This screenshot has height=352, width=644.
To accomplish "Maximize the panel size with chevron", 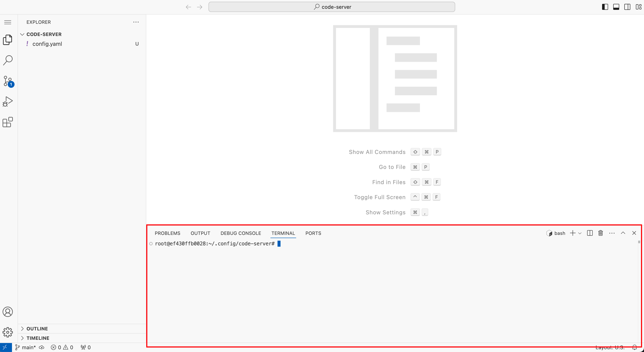I will [623, 233].
